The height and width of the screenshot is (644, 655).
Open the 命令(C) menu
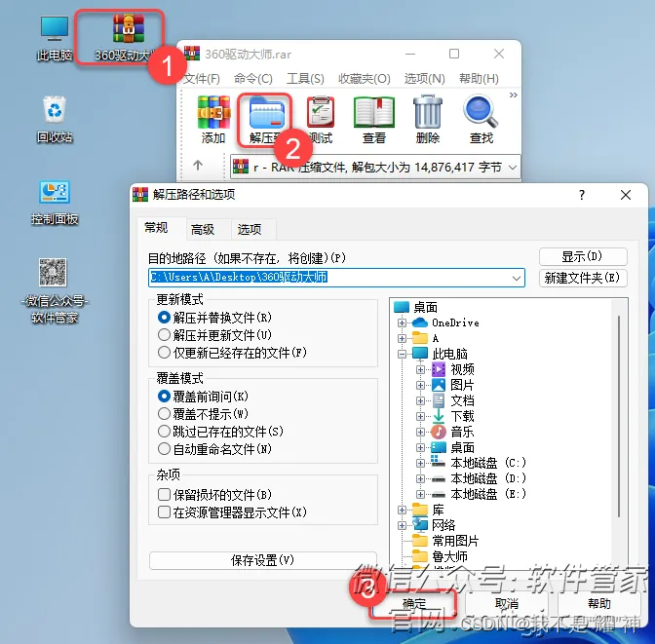253,79
